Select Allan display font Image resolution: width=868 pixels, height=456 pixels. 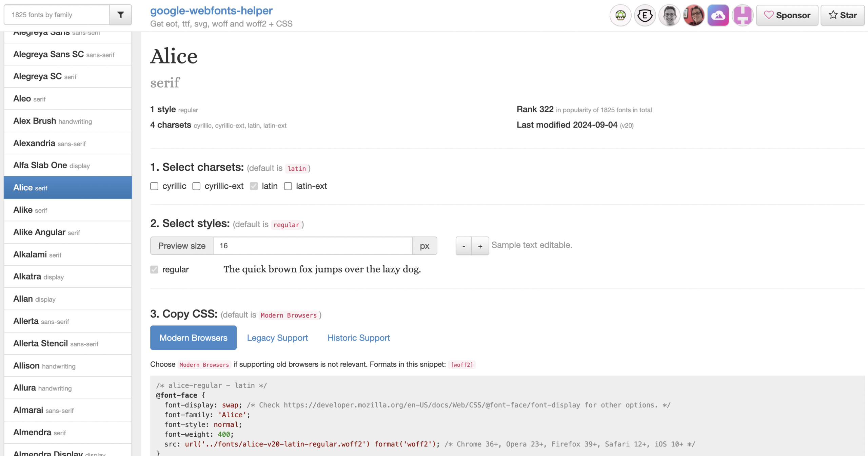coord(68,299)
